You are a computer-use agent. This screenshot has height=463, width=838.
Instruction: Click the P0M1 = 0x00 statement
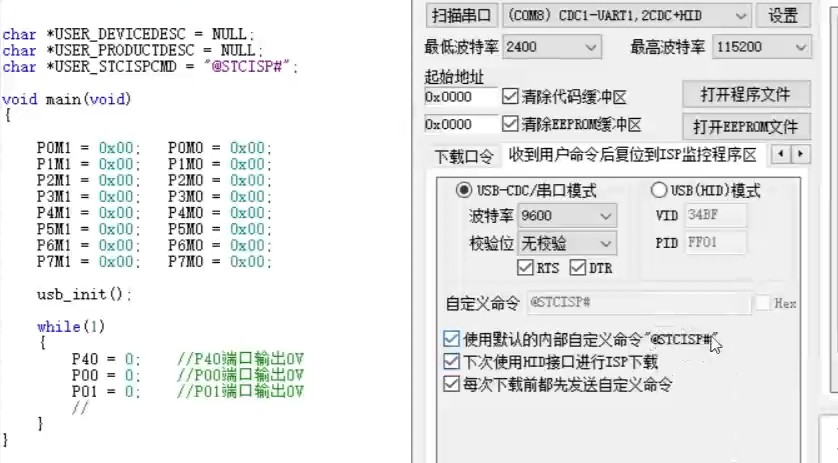click(x=88, y=148)
